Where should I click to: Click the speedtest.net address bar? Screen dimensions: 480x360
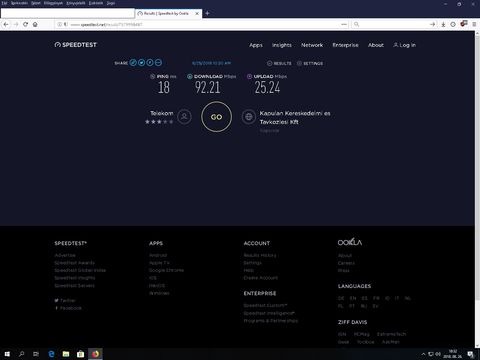200,24
